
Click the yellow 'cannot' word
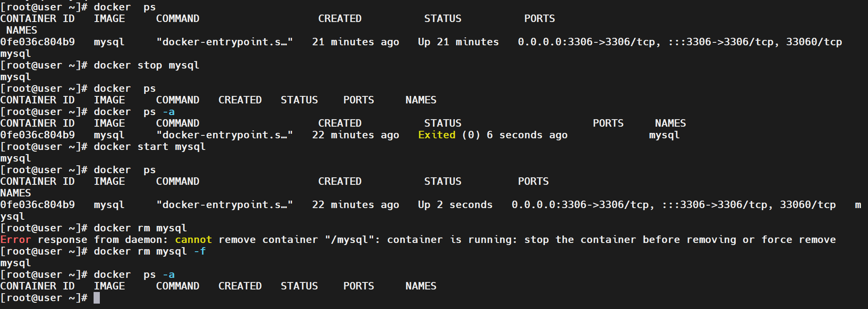point(193,240)
